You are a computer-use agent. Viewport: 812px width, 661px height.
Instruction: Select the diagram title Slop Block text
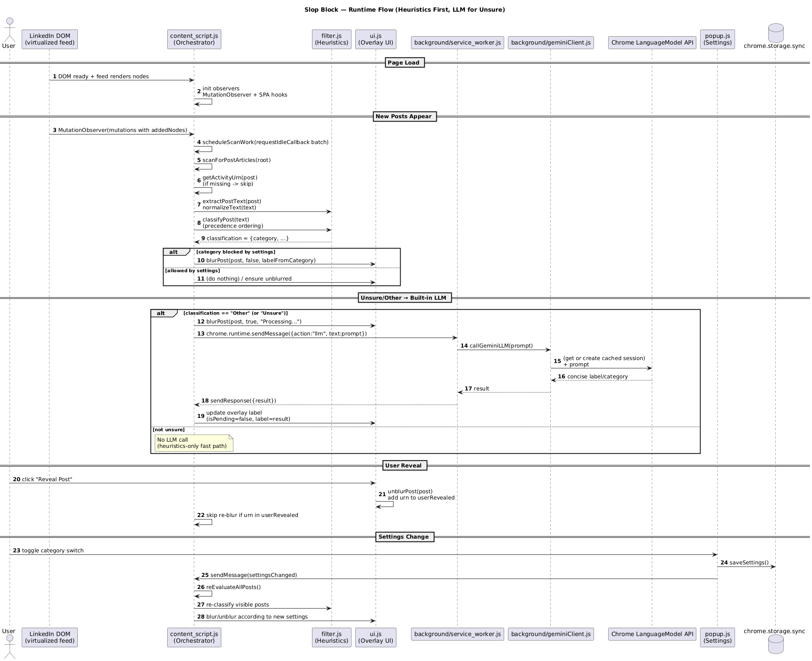coord(404,10)
